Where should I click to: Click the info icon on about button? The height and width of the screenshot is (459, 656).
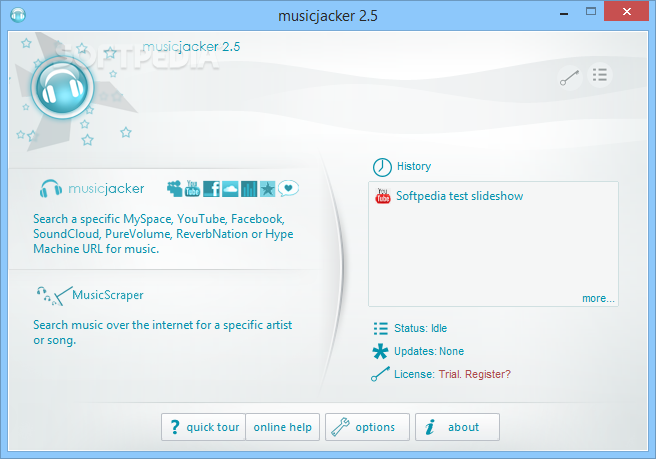coord(430,427)
